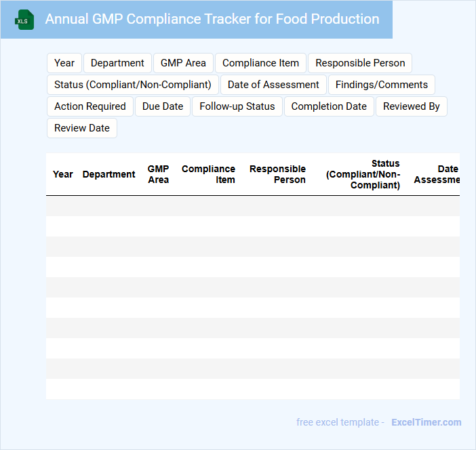Select the Year tag
The image size is (476, 450).
pos(64,63)
